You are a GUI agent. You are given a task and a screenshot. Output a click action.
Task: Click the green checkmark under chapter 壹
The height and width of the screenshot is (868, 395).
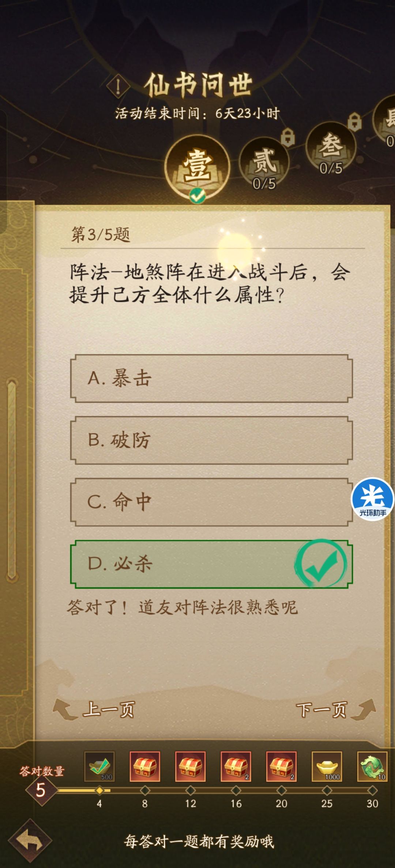(x=197, y=196)
